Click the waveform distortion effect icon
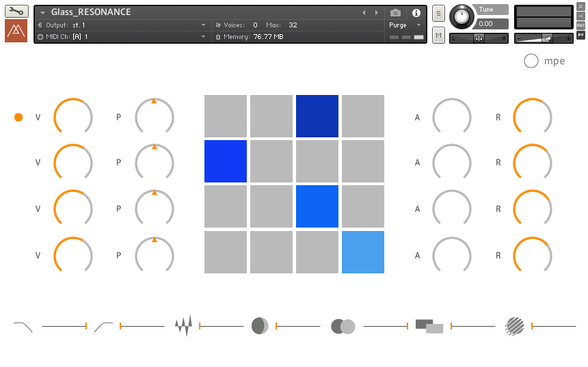The height and width of the screenshot is (367, 588). 184,325
